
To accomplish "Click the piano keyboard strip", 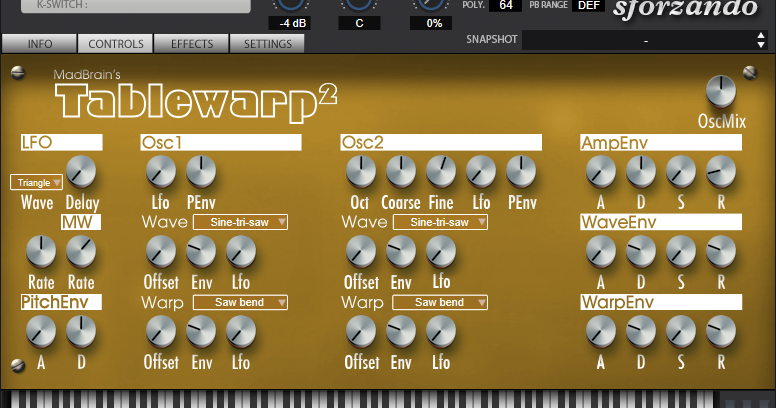I will (364, 399).
